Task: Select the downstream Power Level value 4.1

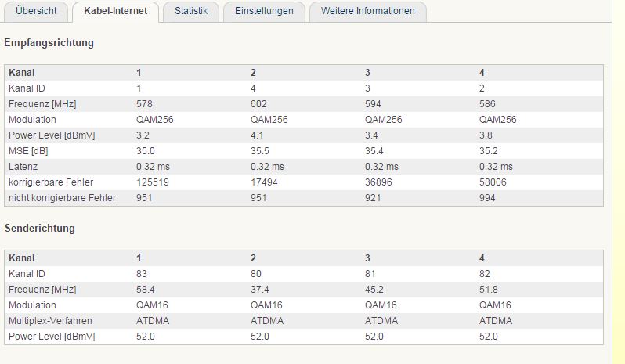Action: [257, 135]
